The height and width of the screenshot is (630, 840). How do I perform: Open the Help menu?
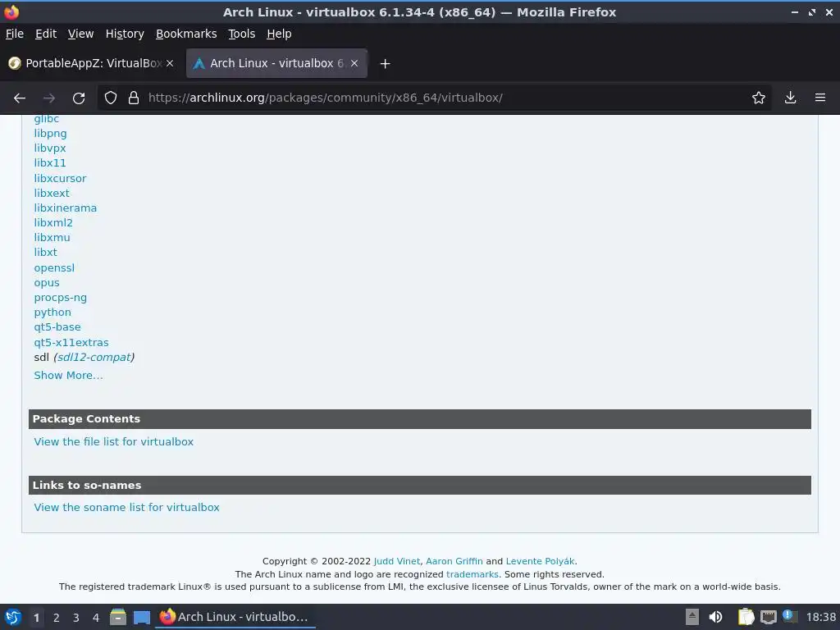pyautogui.click(x=279, y=34)
